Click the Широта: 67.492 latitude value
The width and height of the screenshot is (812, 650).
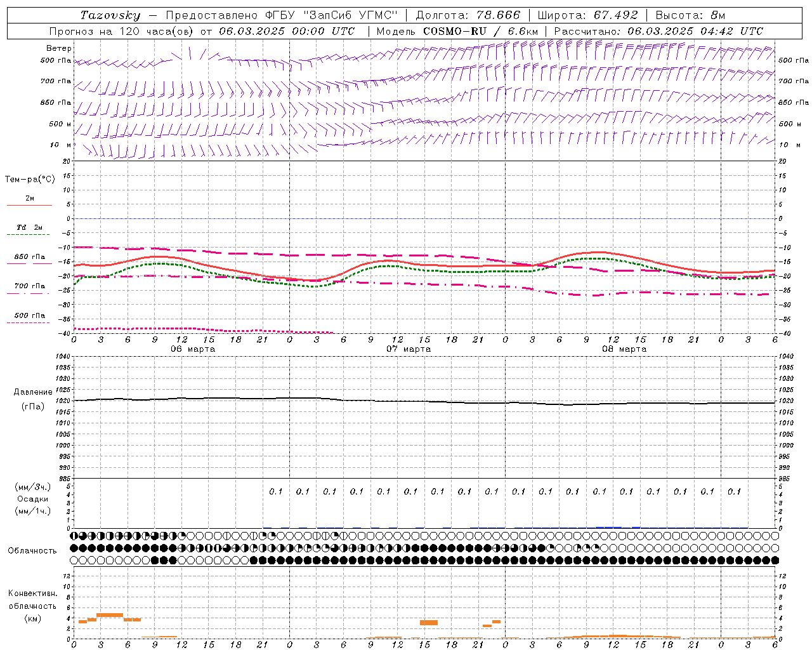point(587,15)
